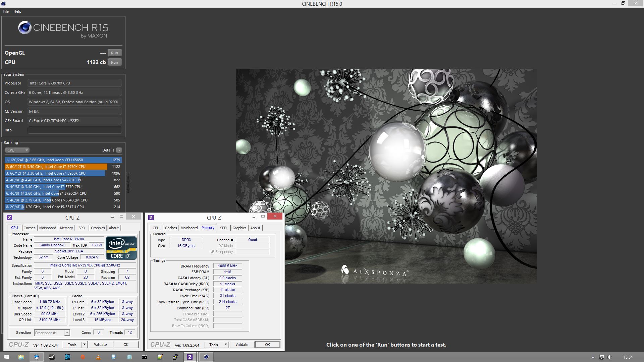
Task: Switch to Mainboard tab in left CPU-Z
Action: pyautogui.click(x=48, y=228)
